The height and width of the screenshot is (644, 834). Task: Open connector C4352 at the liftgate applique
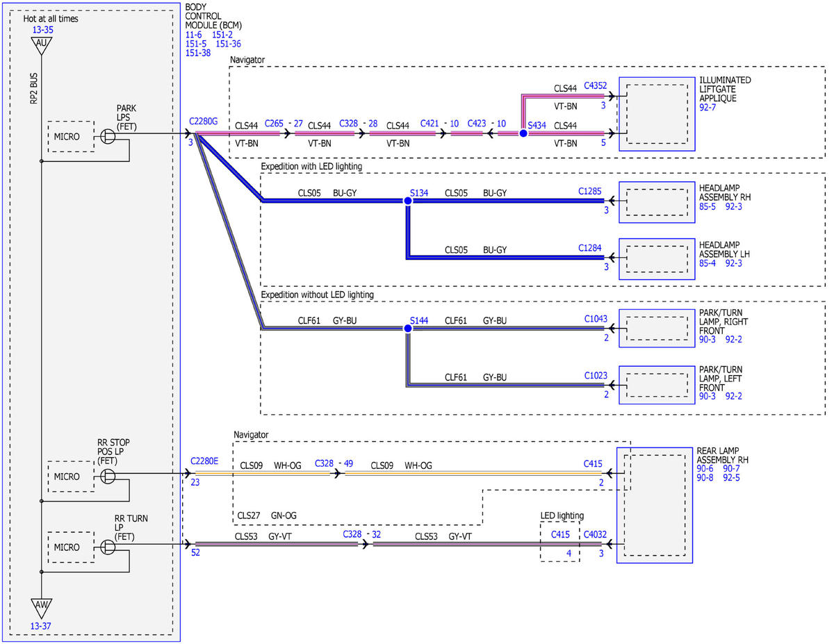pyautogui.click(x=596, y=86)
